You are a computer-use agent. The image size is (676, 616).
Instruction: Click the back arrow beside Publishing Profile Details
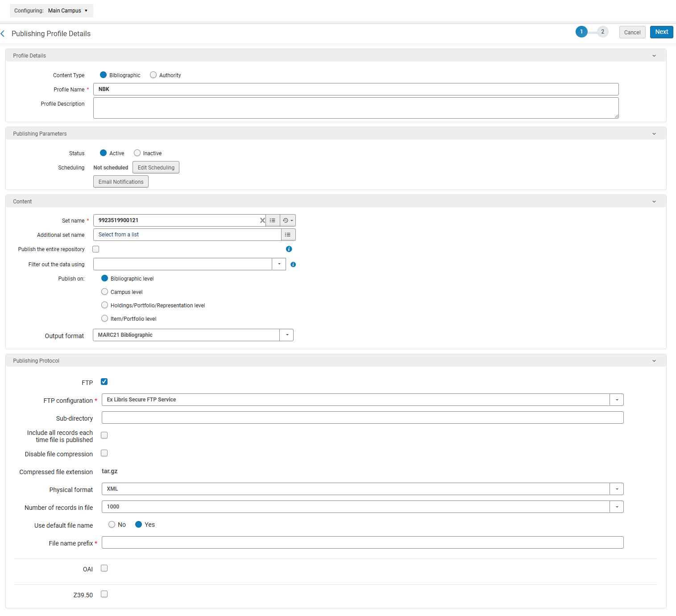tap(3, 34)
